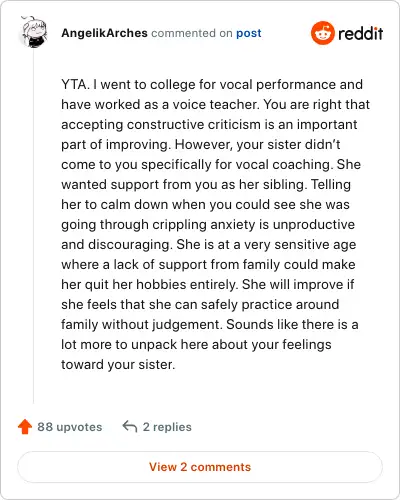The width and height of the screenshot is (400, 500).
Task: Click the orange upvote arrow icon
Action: (x=25, y=427)
